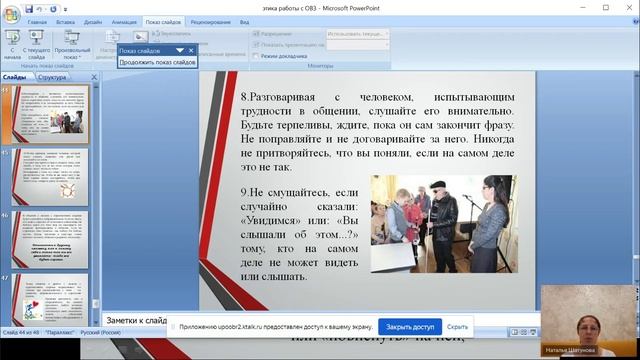
Task: Open the Дизайн ribbon tab
Action: tap(93, 22)
